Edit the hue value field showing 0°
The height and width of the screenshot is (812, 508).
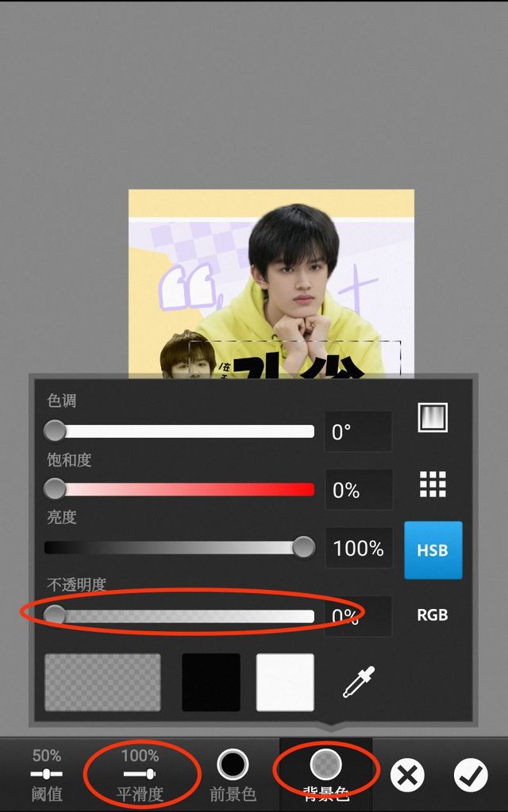coord(358,431)
